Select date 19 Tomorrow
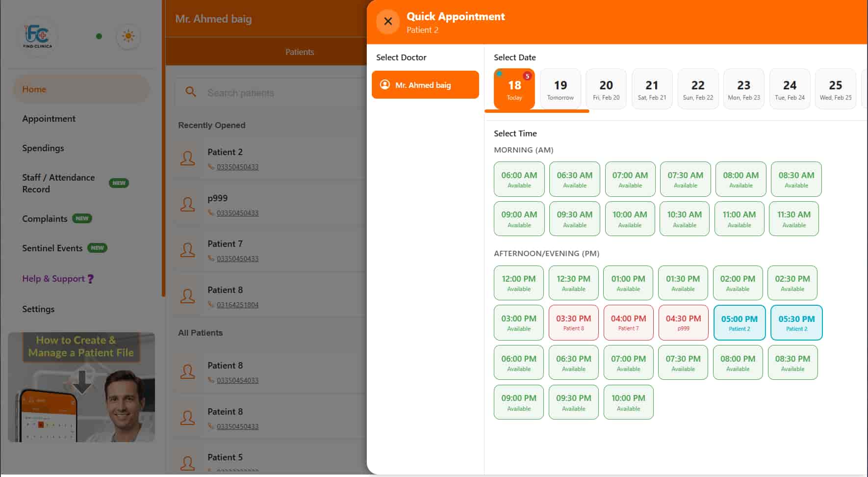Viewport: 868px width, 477px height. pyautogui.click(x=561, y=89)
